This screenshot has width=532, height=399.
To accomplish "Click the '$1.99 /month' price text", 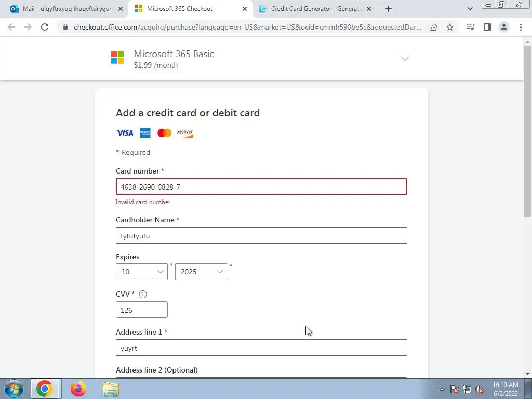I will click(156, 65).
